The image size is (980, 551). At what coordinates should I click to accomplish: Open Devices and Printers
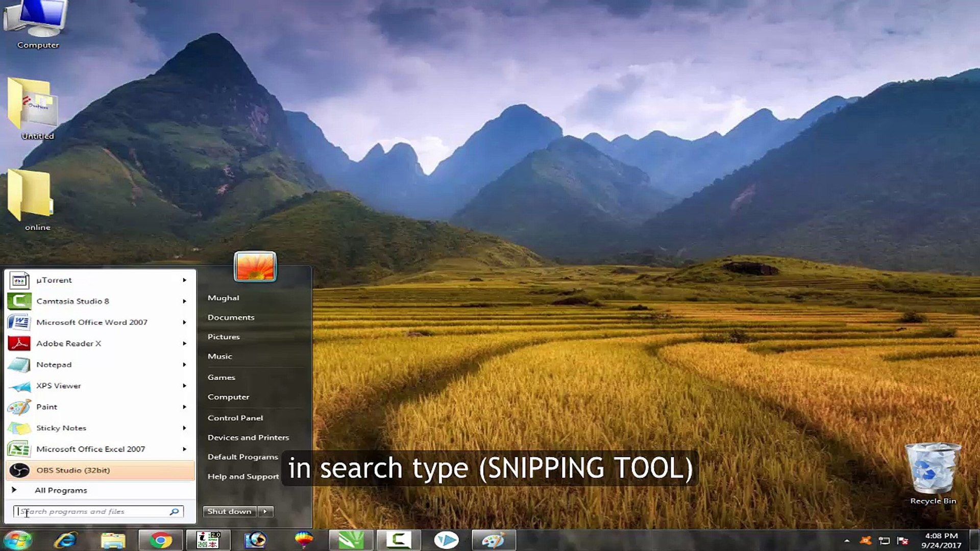tap(248, 437)
